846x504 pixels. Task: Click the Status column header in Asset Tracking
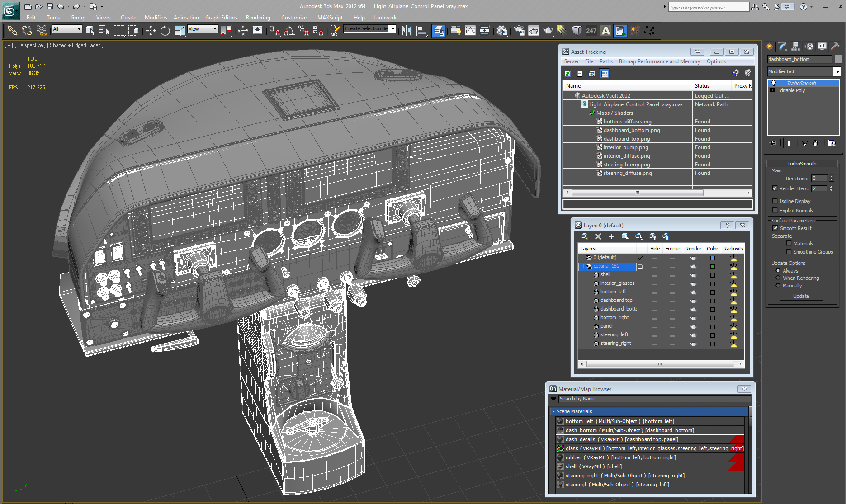(712, 85)
